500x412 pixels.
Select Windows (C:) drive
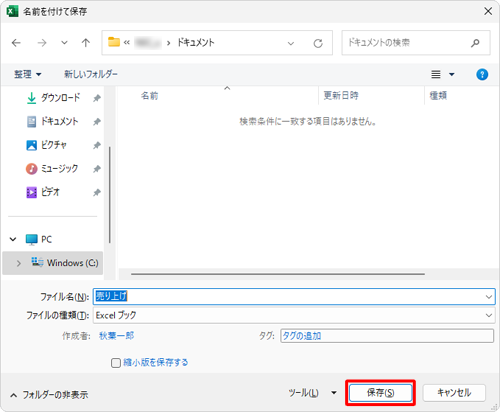pos(72,263)
